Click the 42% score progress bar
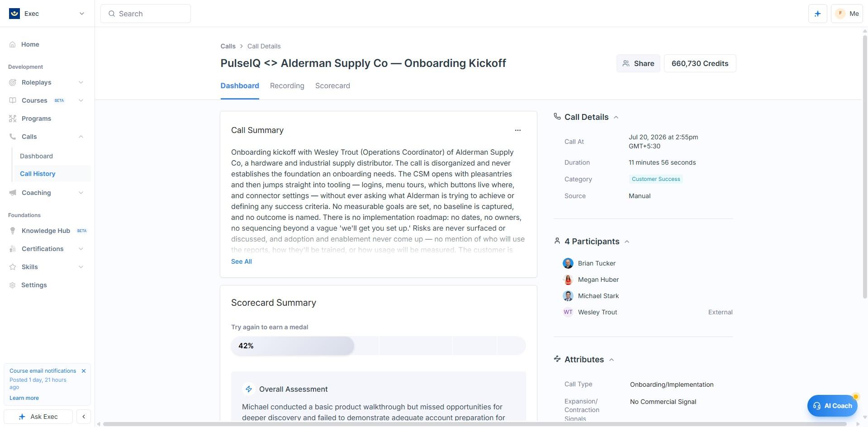 (378, 346)
